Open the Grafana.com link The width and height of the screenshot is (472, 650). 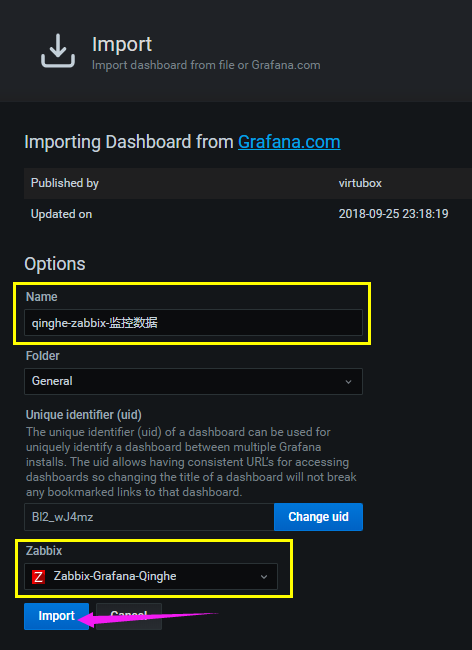[289, 142]
